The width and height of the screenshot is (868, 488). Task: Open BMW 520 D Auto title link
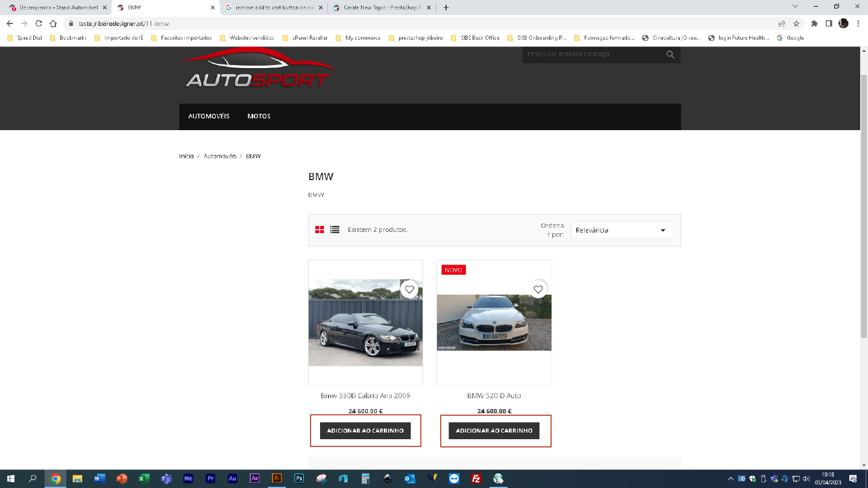coord(494,396)
